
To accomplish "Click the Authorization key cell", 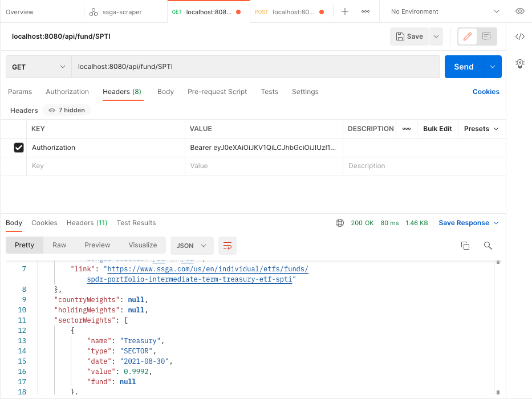I will click(105, 148).
